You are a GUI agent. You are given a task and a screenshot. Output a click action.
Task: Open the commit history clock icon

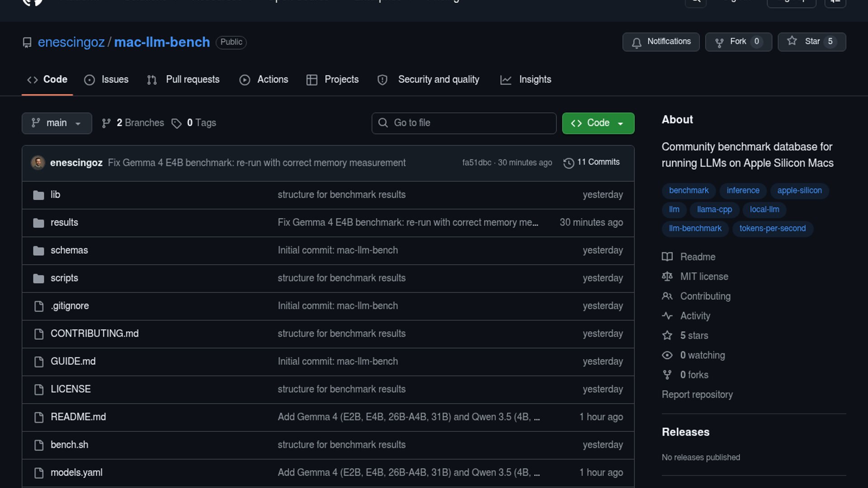568,163
